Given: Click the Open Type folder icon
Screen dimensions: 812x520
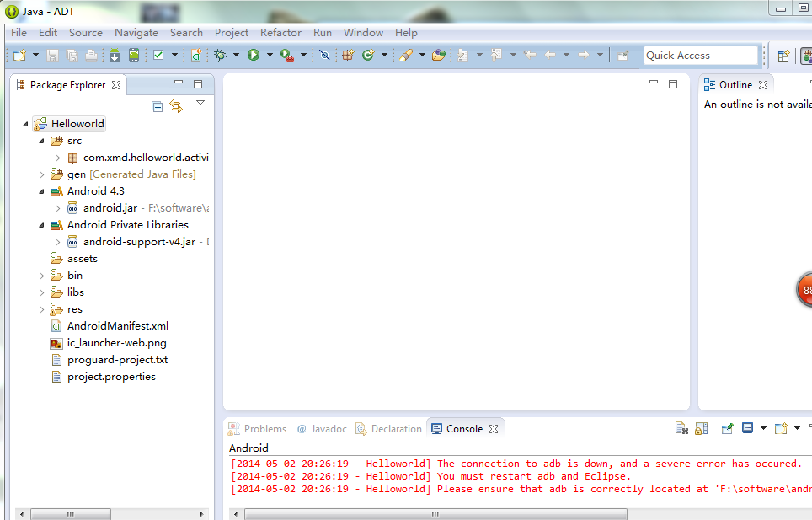Looking at the screenshot, I should coord(439,55).
